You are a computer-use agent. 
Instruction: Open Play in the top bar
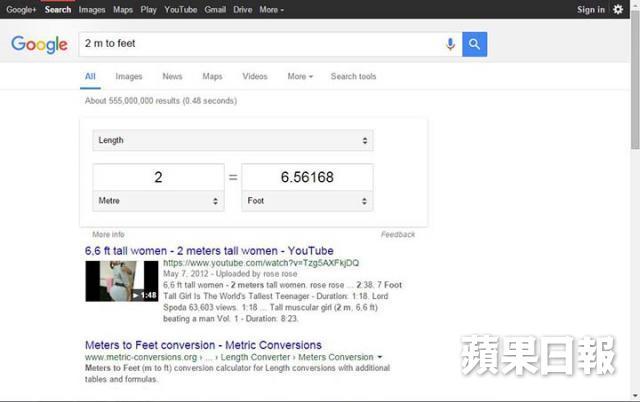(x=149, y=9)
